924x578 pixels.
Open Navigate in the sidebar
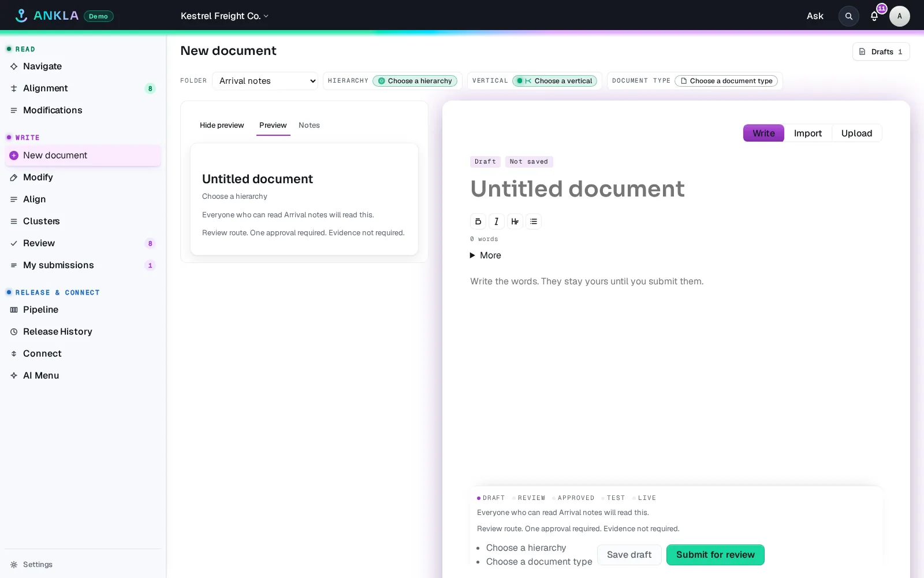(83, 66)
